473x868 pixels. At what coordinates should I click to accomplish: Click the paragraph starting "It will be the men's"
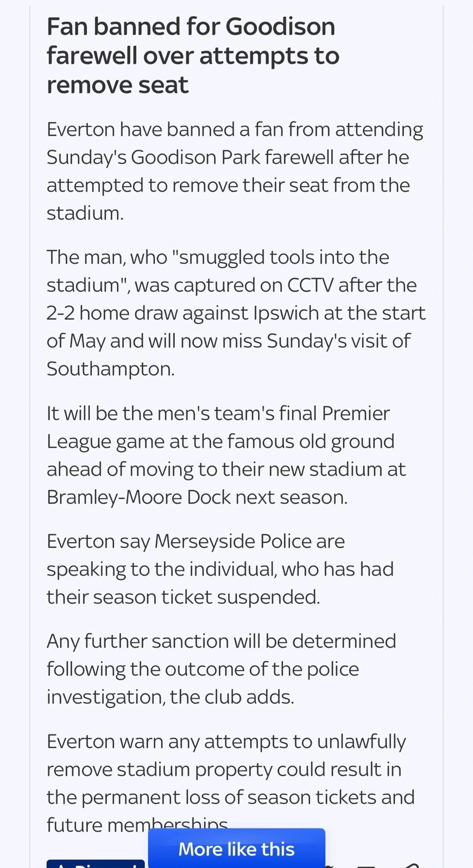point(225,455)
